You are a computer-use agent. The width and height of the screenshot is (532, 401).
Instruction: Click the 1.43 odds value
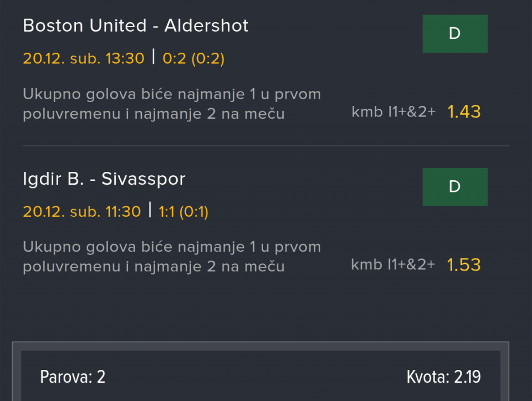pos(464,112)
